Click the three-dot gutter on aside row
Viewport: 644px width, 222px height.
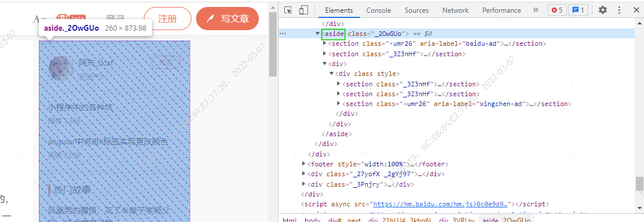(x=283, y=34)
